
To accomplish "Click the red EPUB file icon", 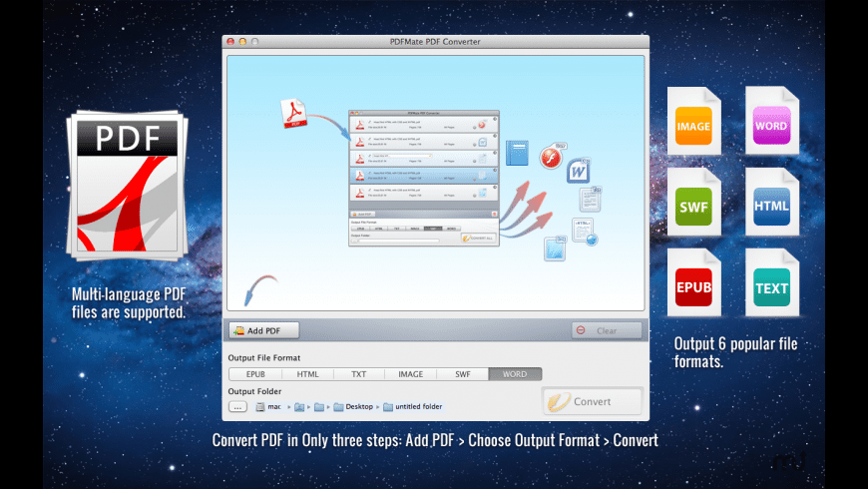I will click(693, 287).
